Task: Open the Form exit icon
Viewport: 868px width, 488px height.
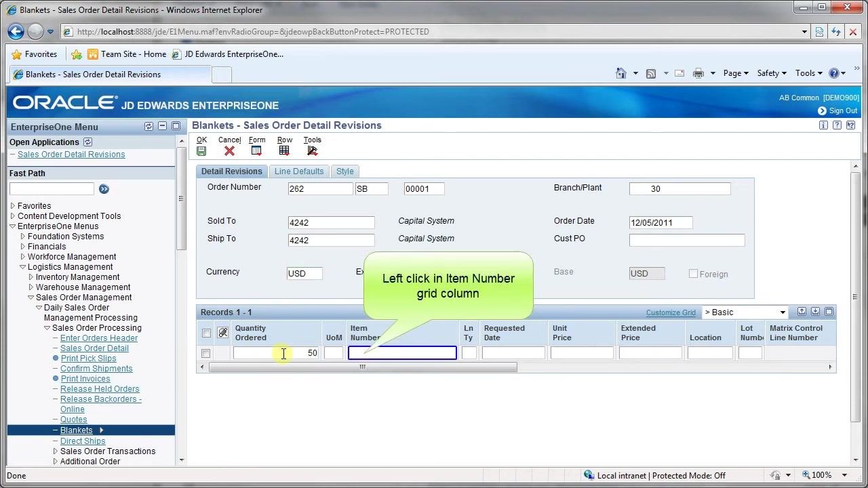Action: point(256,151)
